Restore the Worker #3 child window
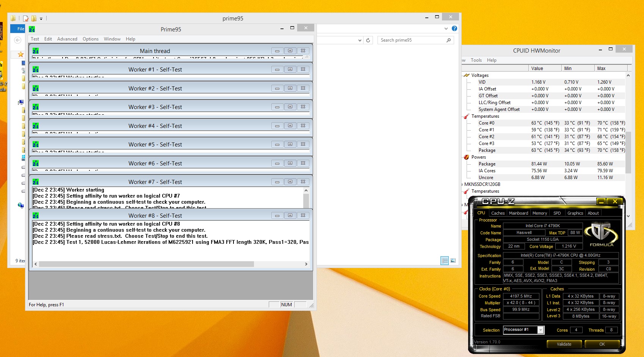The height and width of the screenshot is (357, 644). click(x=290, y=107)
